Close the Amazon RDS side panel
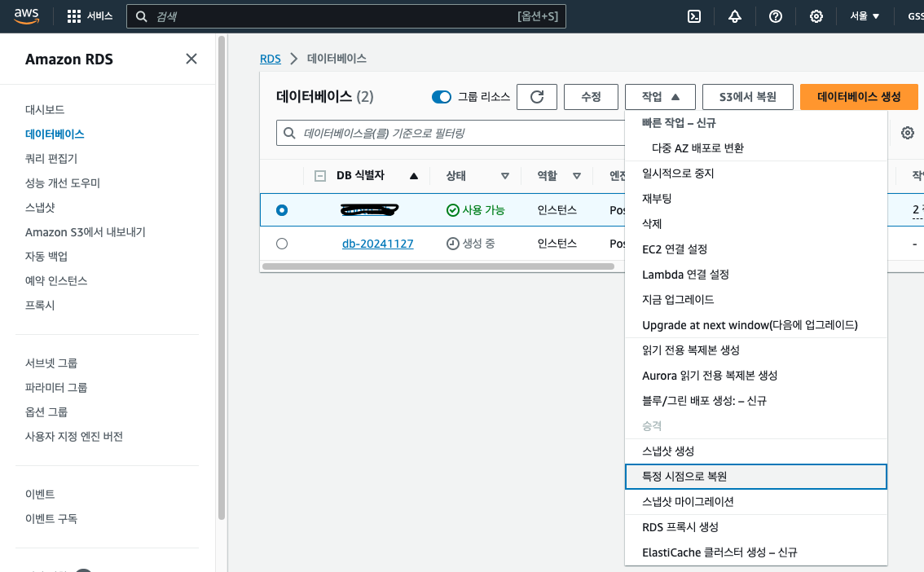The image size is (924, 572). 191,59
